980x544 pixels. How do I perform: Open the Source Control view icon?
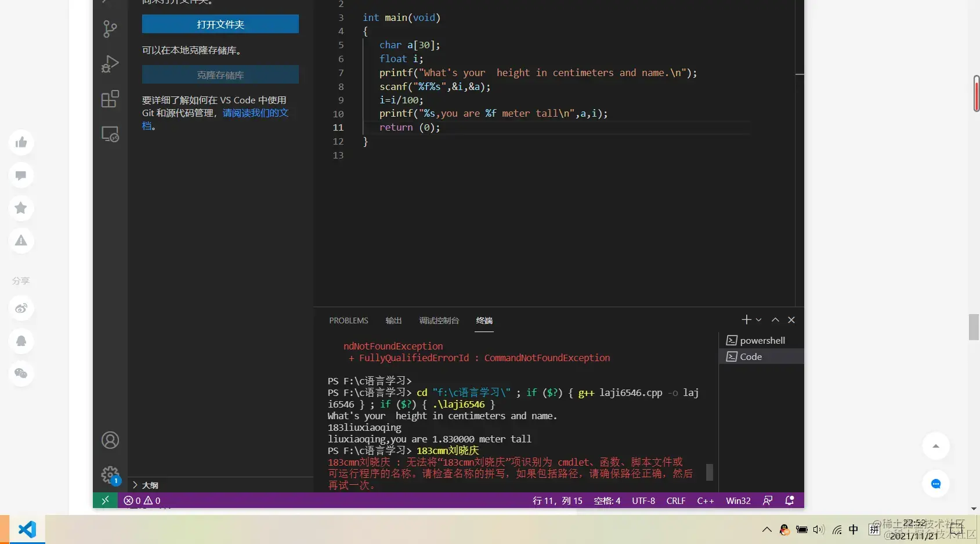[x=110, y=28]
